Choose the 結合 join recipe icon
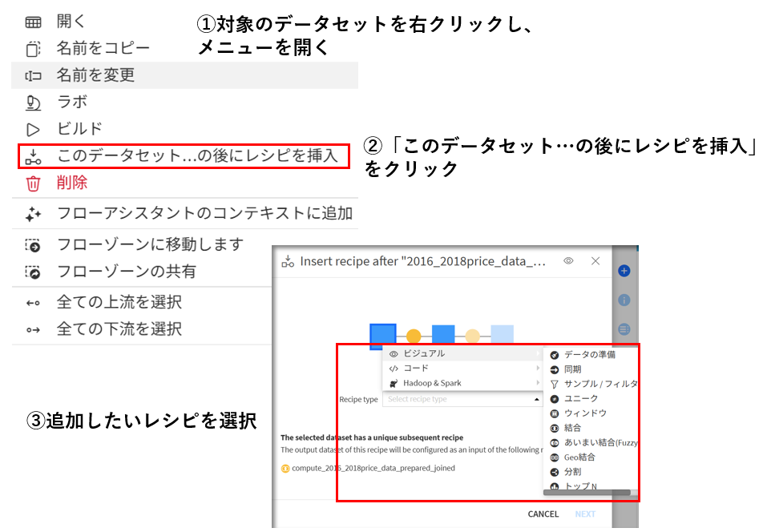Image resolution: width=771 pixels, height=532 pixels. (555, 428)
